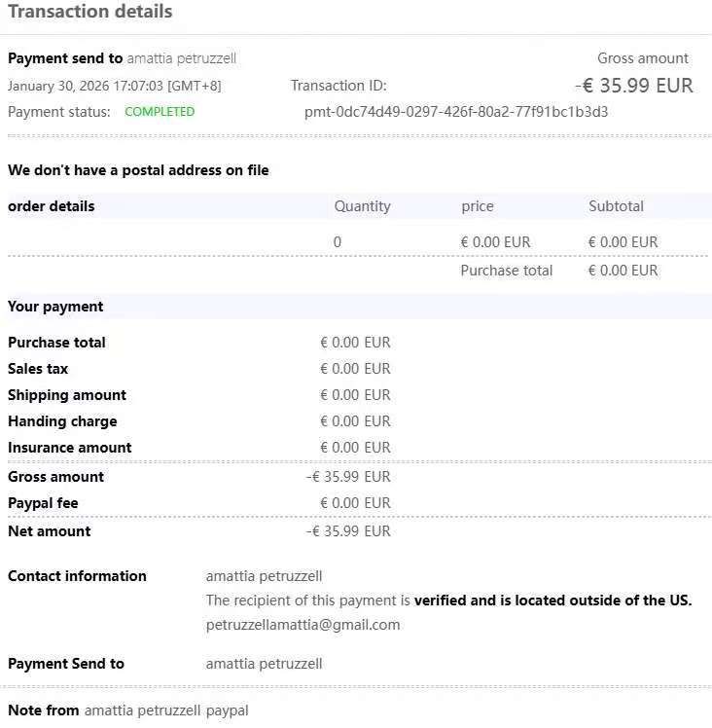Click the Subtotal column header

tap(616, 206)
